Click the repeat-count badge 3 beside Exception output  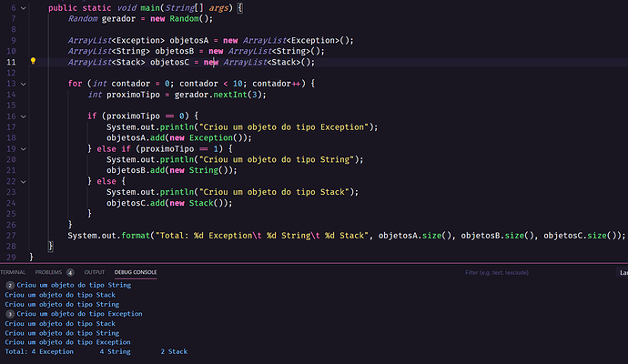click(10, 314)
